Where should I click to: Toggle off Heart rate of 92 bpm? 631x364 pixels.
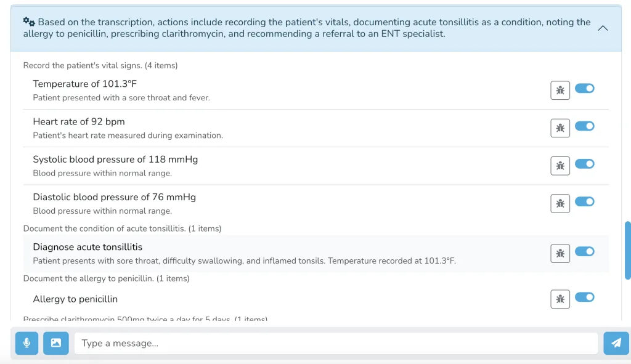(584, 126)
